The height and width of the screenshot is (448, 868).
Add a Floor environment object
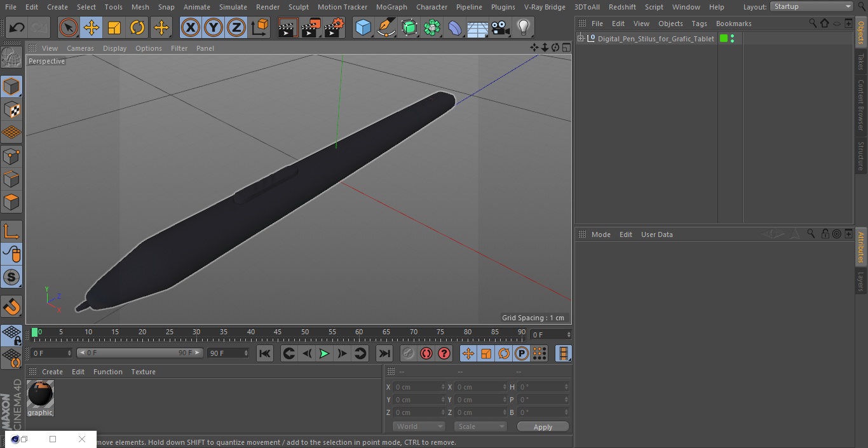pyautogui.click(x=478, y=28)
